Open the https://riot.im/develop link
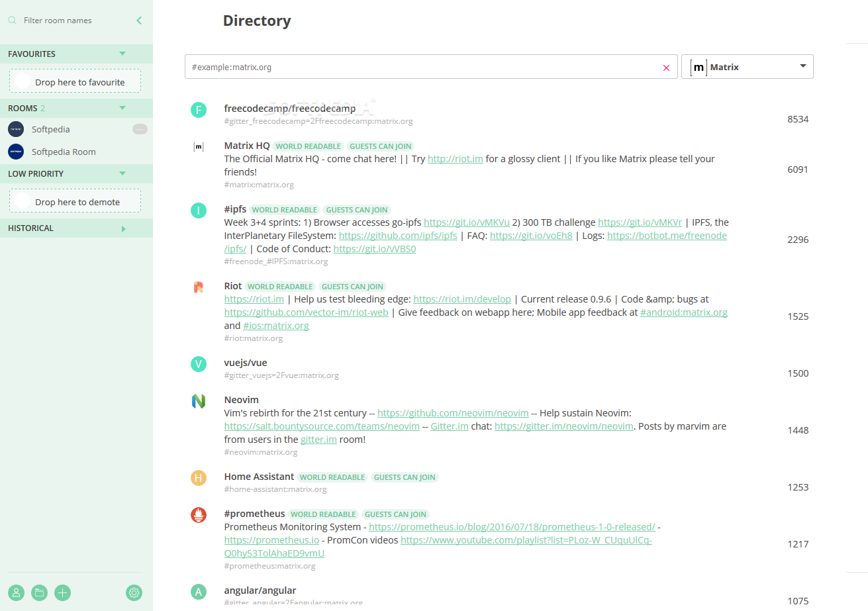868x611 pixels. pos(462,299)
